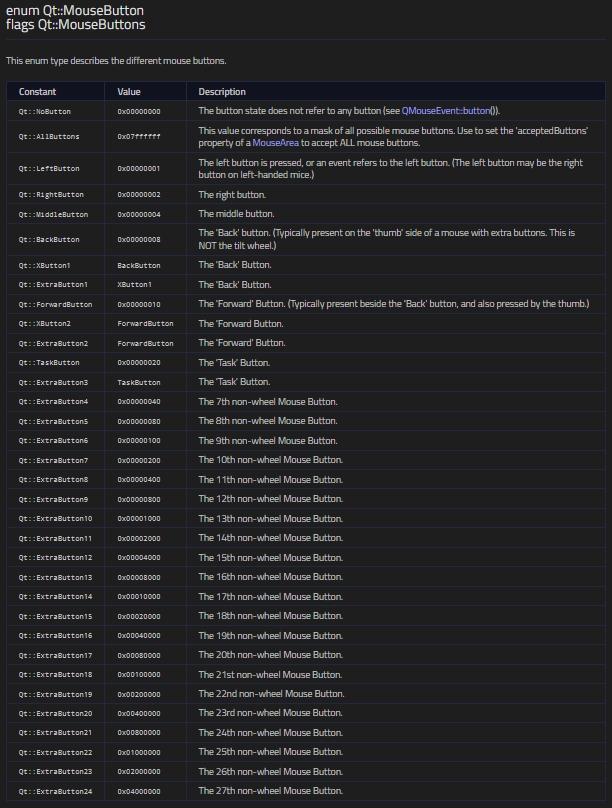Click the Qt::ForwardButton constant cell
612x808 pixels.
pyautogui.click(x=55, y=304)
